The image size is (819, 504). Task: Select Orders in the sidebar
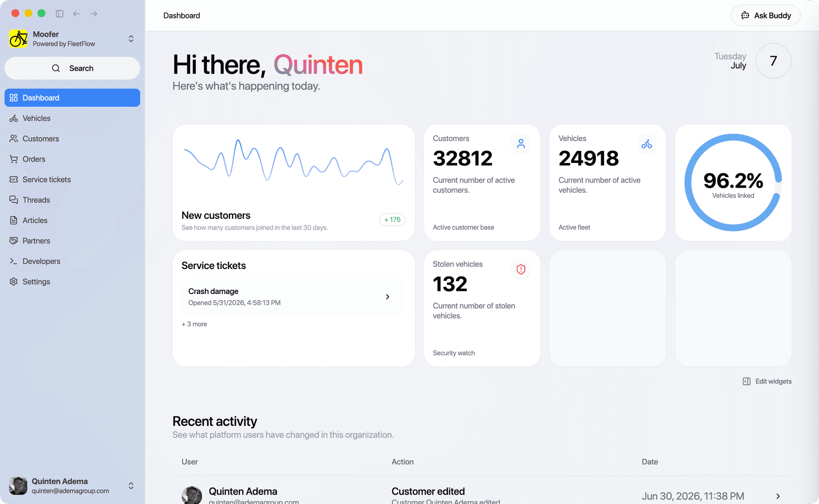pos(72,159)
